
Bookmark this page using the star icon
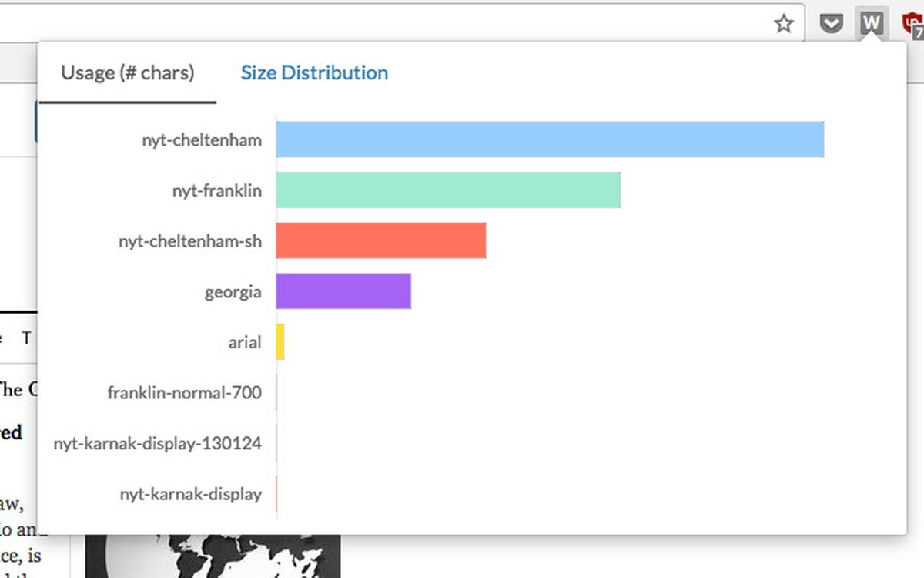(x=784, y=24)
